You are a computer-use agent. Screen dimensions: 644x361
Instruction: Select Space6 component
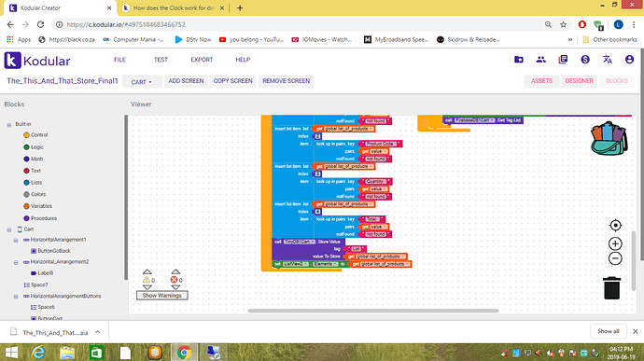point(42,307)
